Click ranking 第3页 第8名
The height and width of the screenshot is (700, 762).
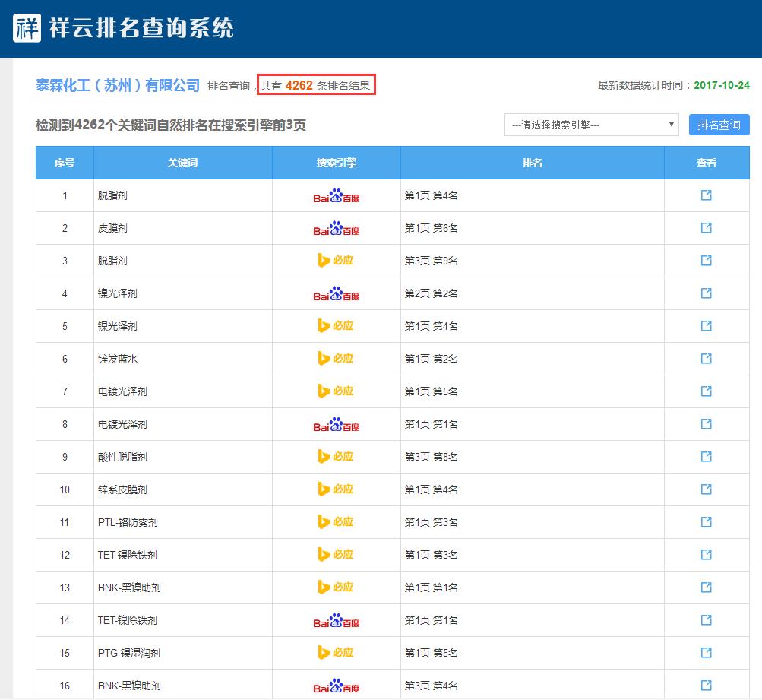[431, 457]
